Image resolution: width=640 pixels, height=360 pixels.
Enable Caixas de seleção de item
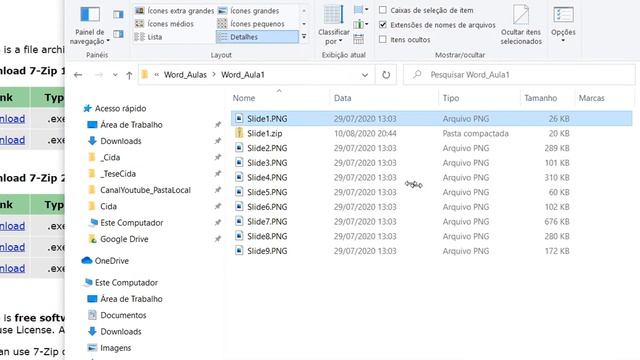[x=383, y=10]
